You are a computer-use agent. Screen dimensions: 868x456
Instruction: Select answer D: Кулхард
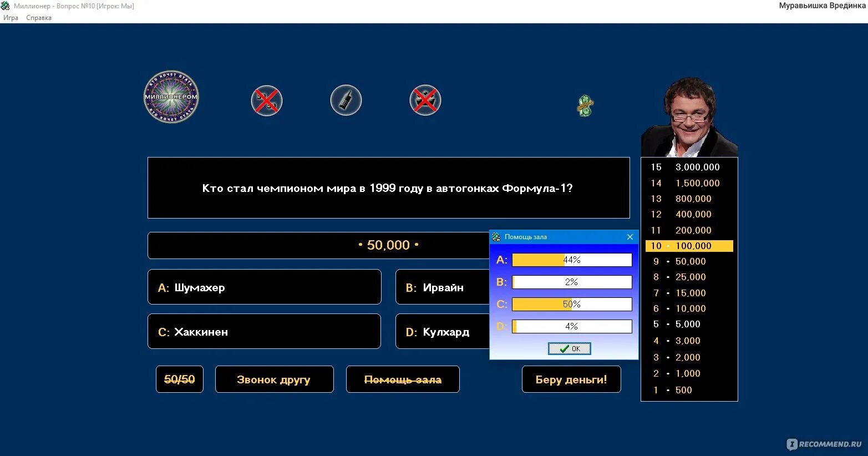(x=443, y=332)
